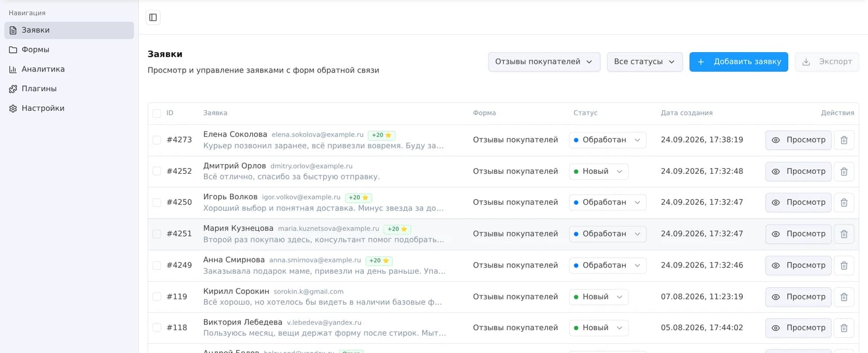Delete request #4249 with trash icon
The height and width of the screenshot is (353, 868).
tap(844, 266)
